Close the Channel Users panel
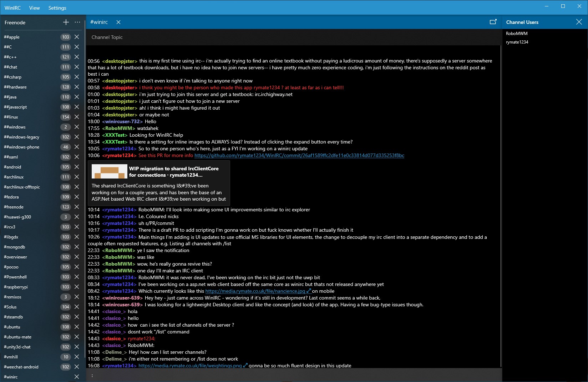 tap(579, 22)
